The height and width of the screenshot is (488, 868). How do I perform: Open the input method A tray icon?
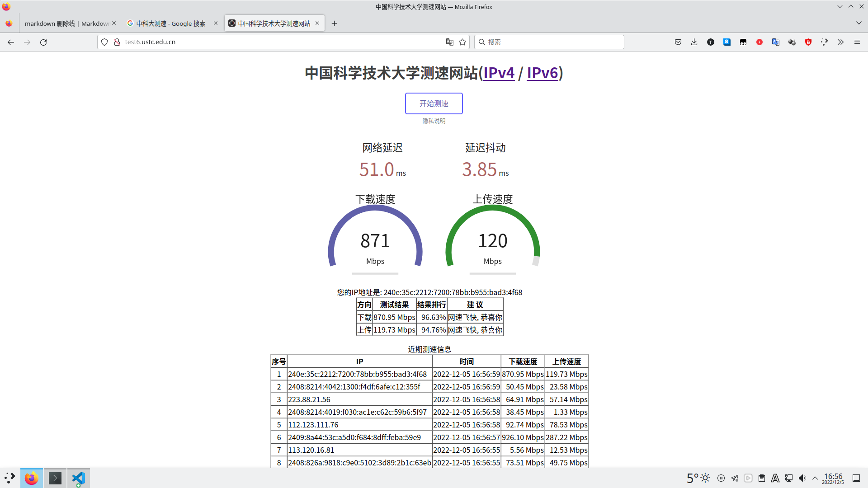click(775, 478)
